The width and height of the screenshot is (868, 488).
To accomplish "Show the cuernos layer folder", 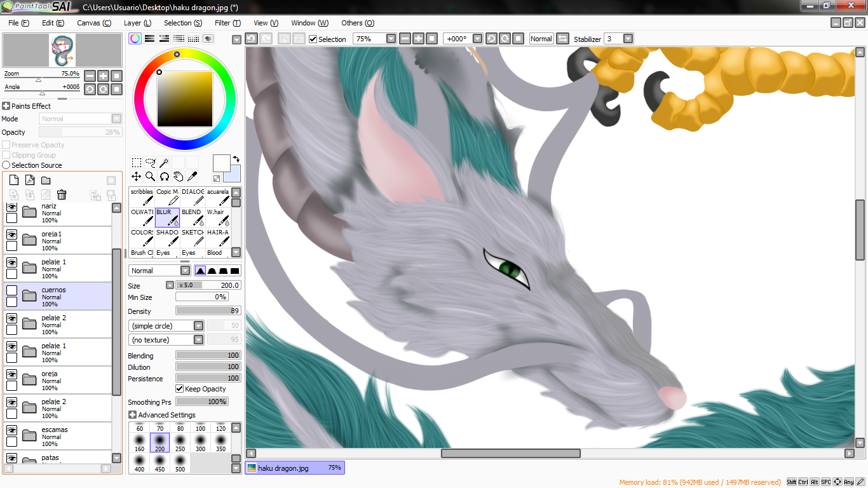I will (11, 290).
